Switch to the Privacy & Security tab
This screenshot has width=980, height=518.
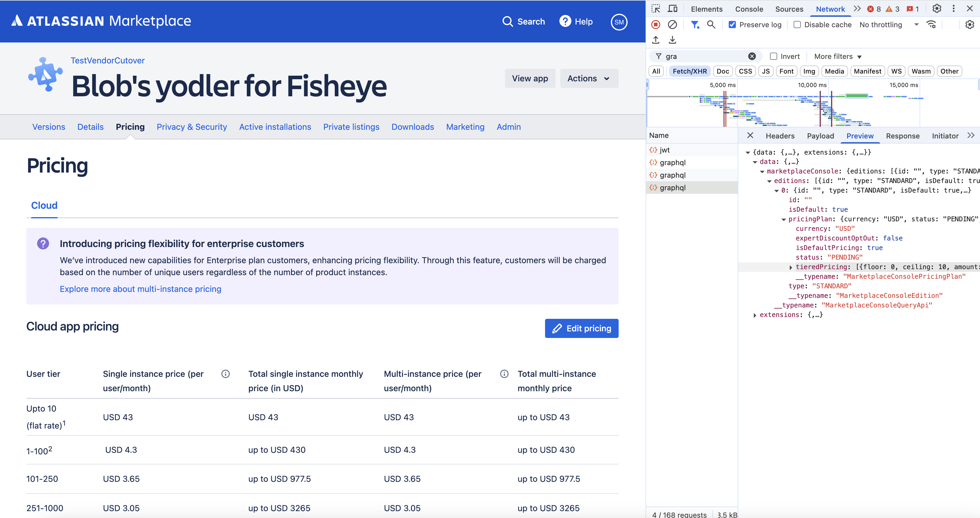pyautogui.click(x=192, y=127)
